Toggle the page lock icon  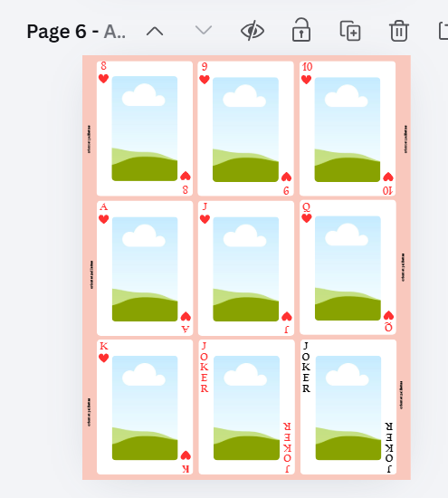click(301, 30)
